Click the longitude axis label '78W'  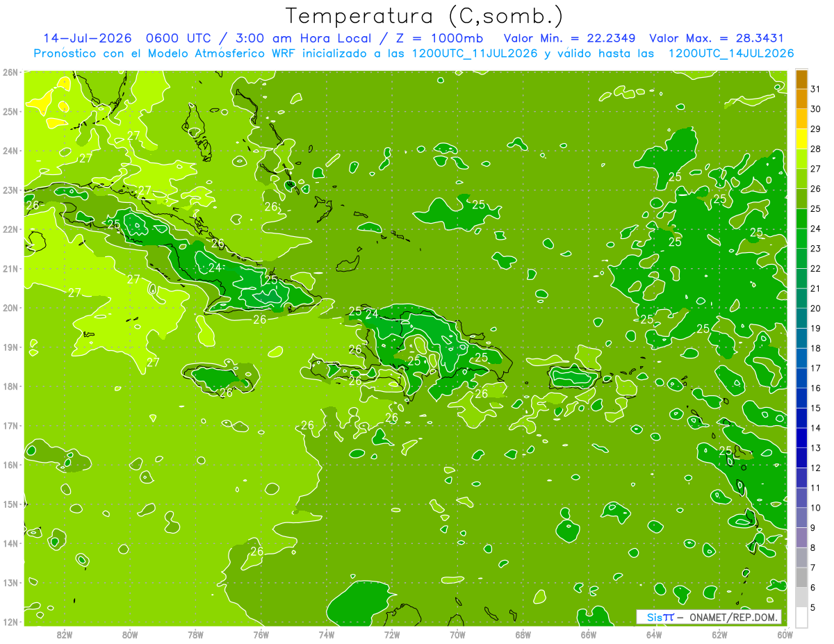[x=195, y=634]
